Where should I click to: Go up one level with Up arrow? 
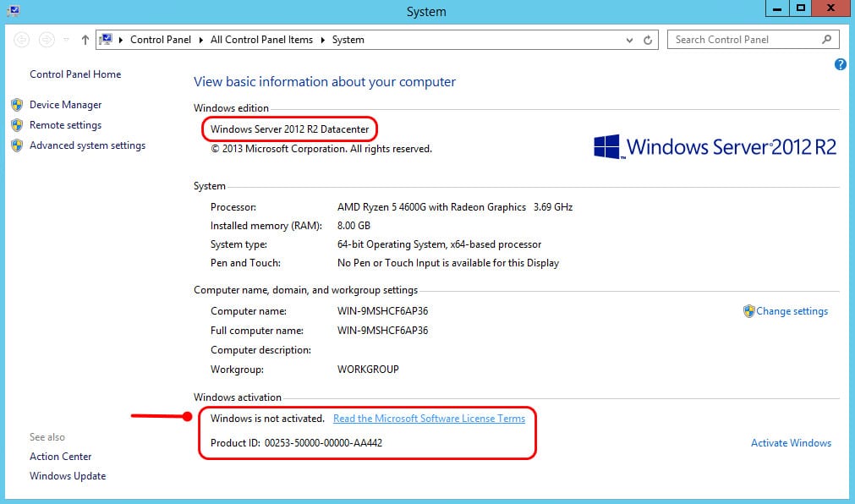coord(85,40)
